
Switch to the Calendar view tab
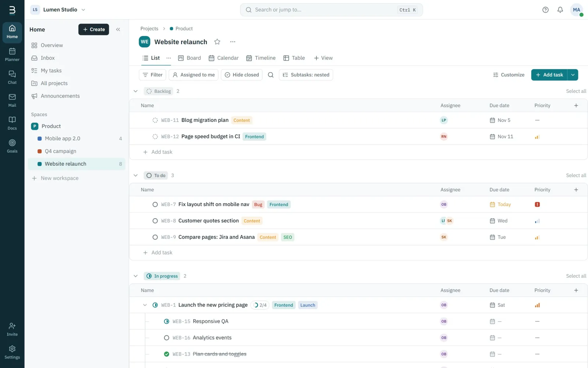(223, 58)
